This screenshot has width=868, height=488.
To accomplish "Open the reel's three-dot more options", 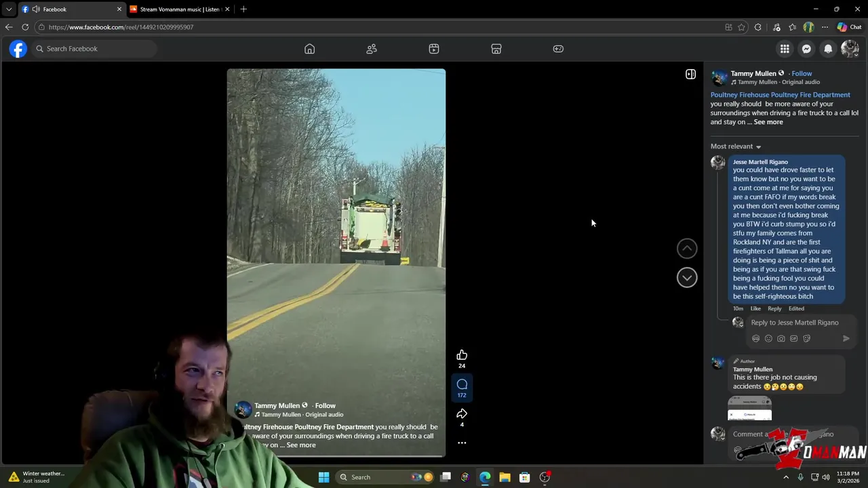I will [x=462, y=443].
